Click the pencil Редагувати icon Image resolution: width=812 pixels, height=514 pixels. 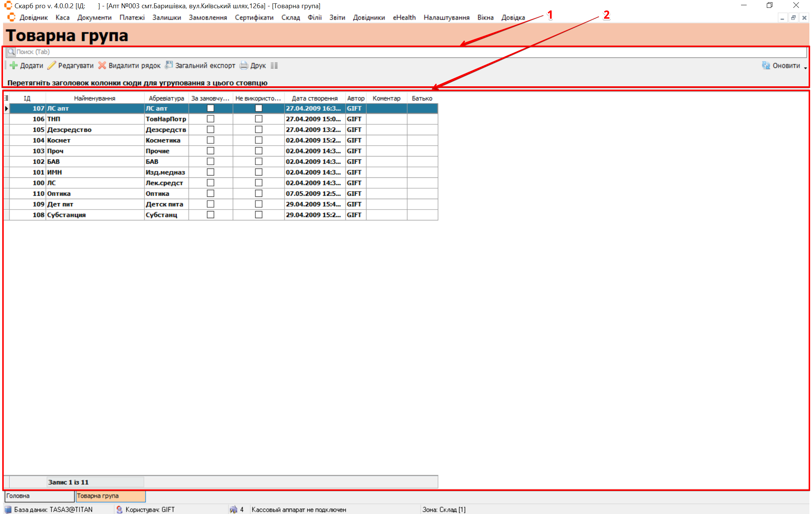coord(52,65)
